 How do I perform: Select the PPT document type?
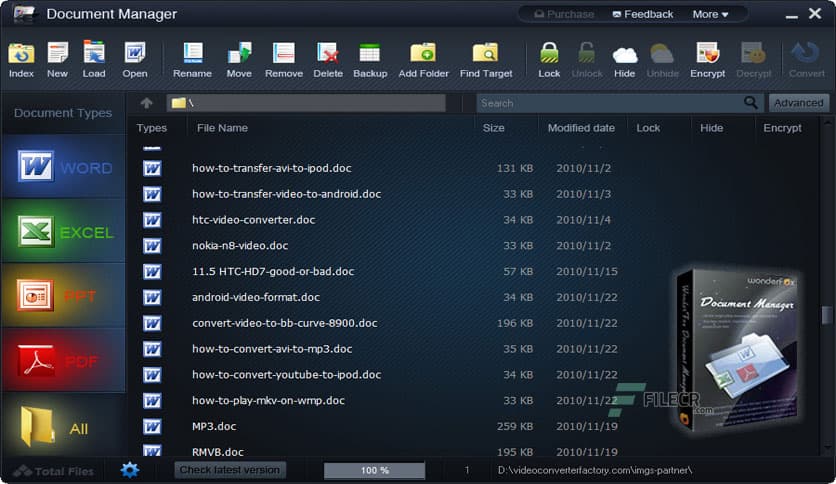click(x=63, y=296)
